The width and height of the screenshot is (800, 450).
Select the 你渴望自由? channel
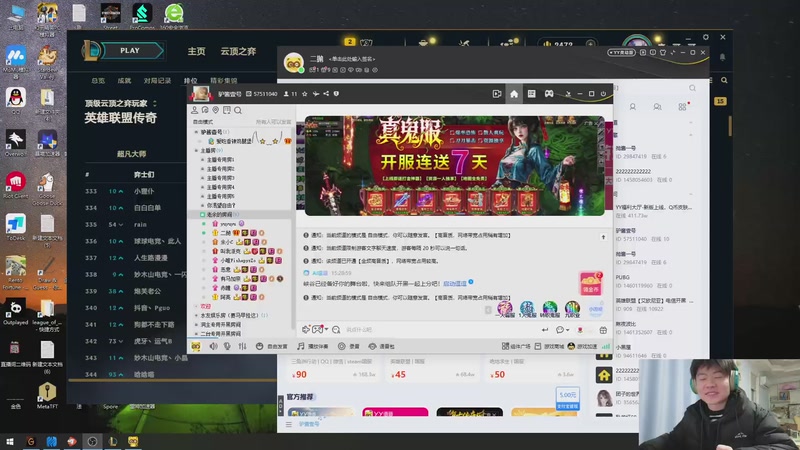click(x=221, y=205)
